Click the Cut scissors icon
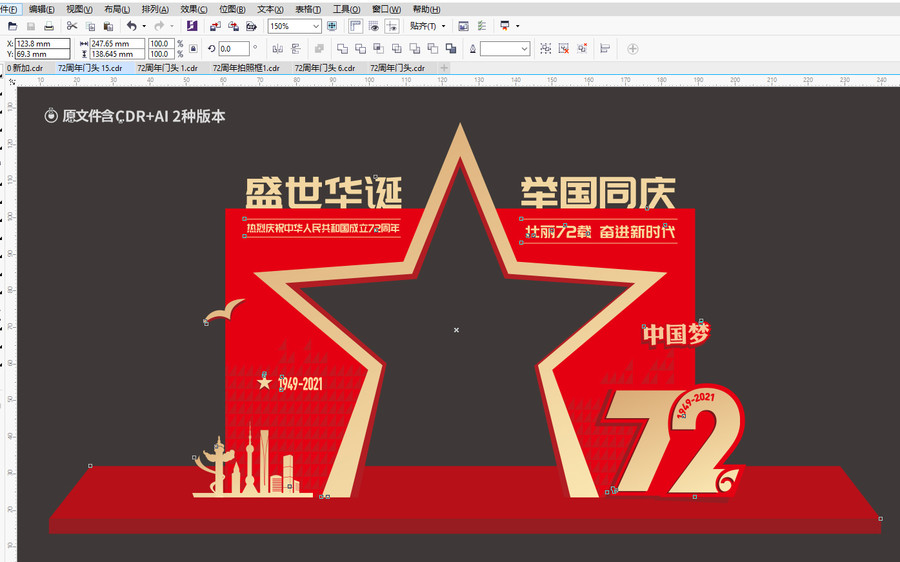 pyautogui.click(x=72, y=26)
